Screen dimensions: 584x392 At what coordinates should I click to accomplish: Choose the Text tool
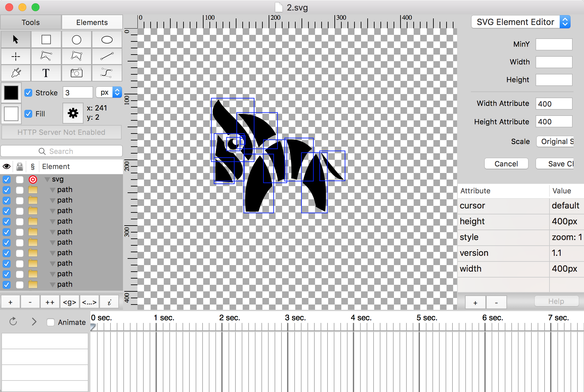[x=46, y=73]
